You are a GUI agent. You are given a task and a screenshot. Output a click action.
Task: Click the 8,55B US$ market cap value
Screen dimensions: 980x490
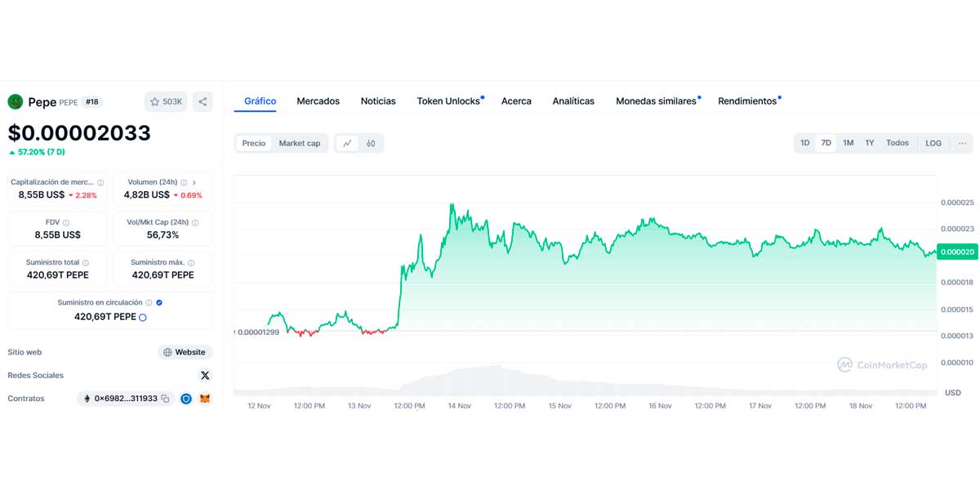tap(42, 195)
